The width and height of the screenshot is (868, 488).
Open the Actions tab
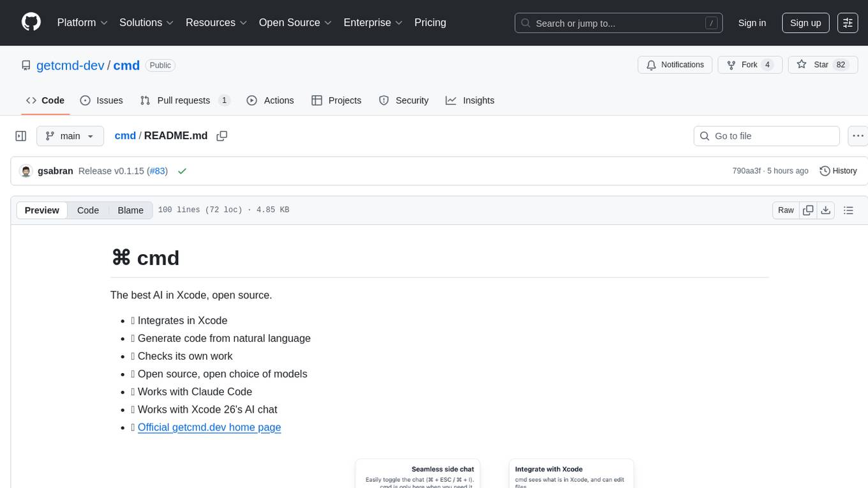270,100
